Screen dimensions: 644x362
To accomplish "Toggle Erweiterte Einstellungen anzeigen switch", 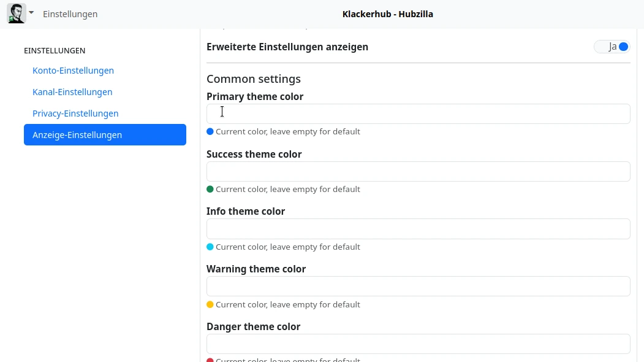I will [x=612, y=47].
